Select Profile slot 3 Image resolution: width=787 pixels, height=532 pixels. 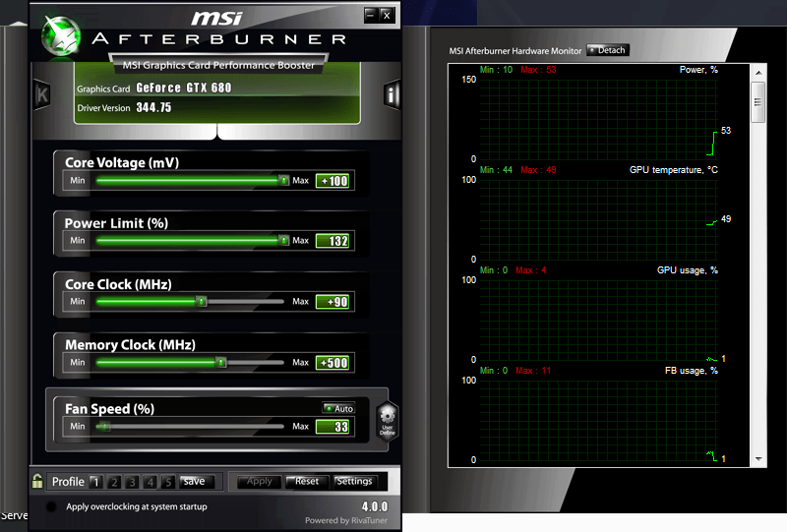coord(132,482)
